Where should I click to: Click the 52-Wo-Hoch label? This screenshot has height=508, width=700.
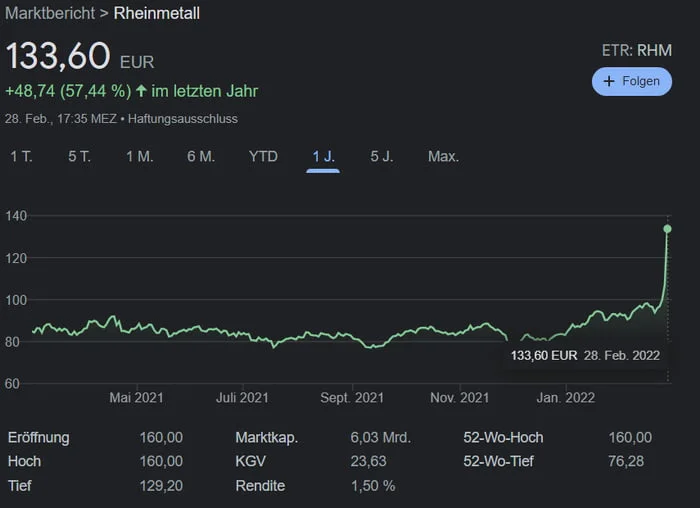[x=503, y=437]
